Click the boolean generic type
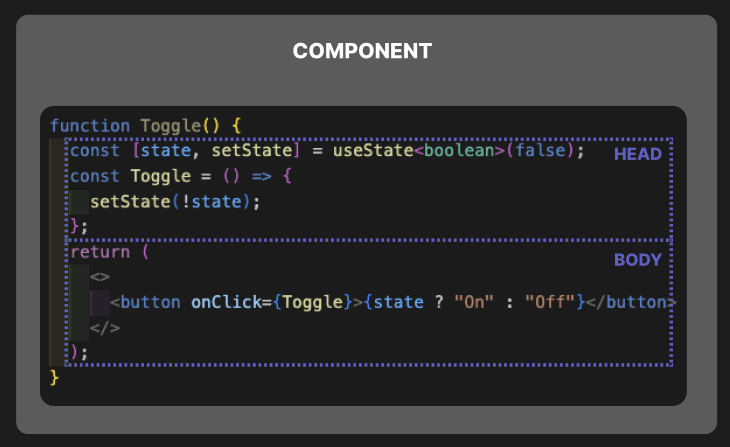The width and height of the screenshot is (730, 447). 459,151
